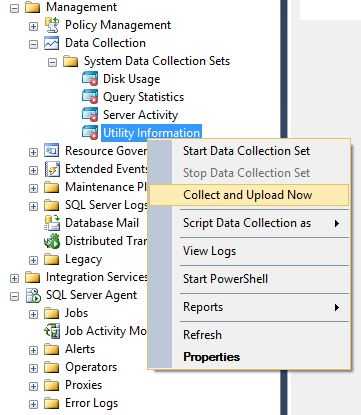The width and height of the screenshot is (361, 415).
Task: Click the Legacy folder icon
Action: pos(52,259)
